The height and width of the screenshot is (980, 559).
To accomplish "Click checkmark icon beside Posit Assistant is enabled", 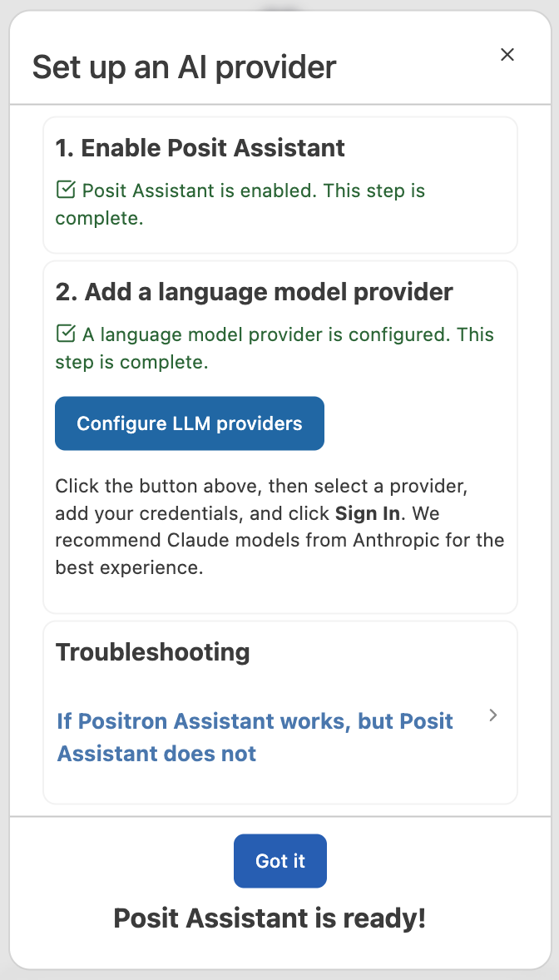I will point(66,190).
